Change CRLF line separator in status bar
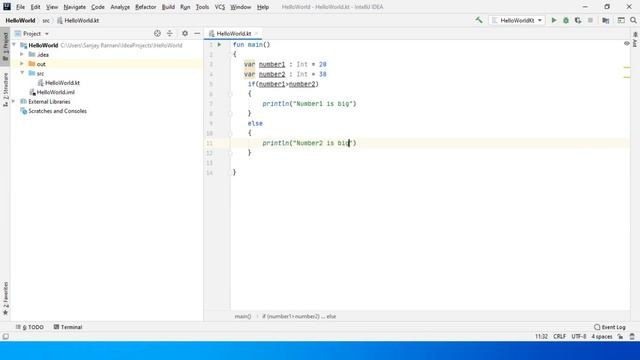The width and height of the screenshot is (640, 360). click(559, 337)
